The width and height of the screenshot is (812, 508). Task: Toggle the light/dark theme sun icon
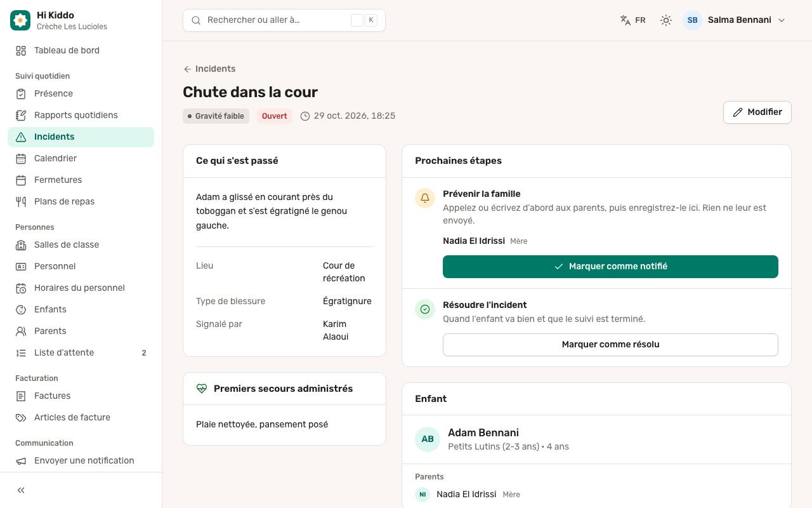[x=666, y=20]
